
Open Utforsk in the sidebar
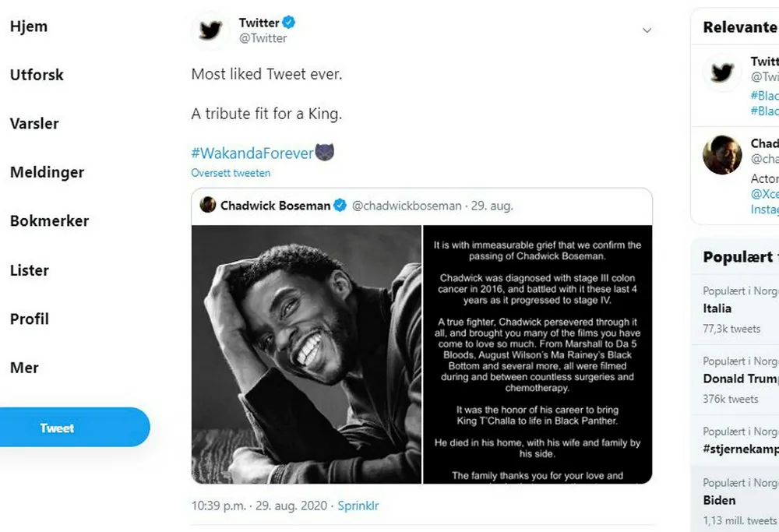click(x=37, y=76)
